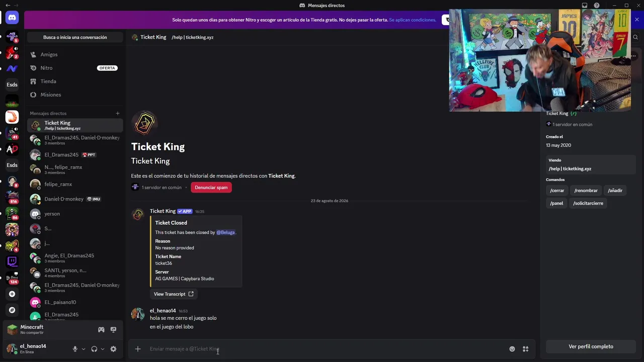
Task: Select Ticket King direct message
Action: point(75,125)
